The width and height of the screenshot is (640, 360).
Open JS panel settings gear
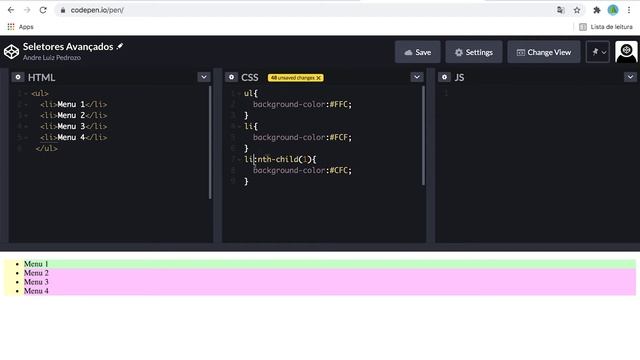click(444, 77)
